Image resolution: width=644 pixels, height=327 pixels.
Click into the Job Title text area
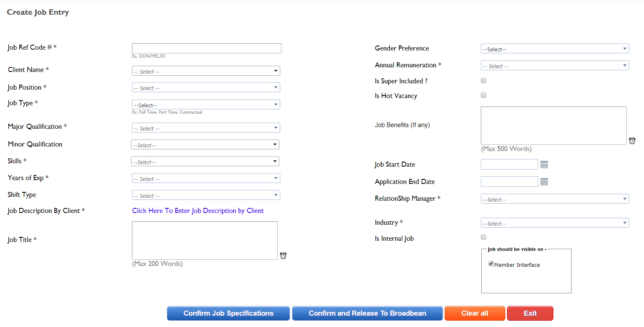click(205, 240)
